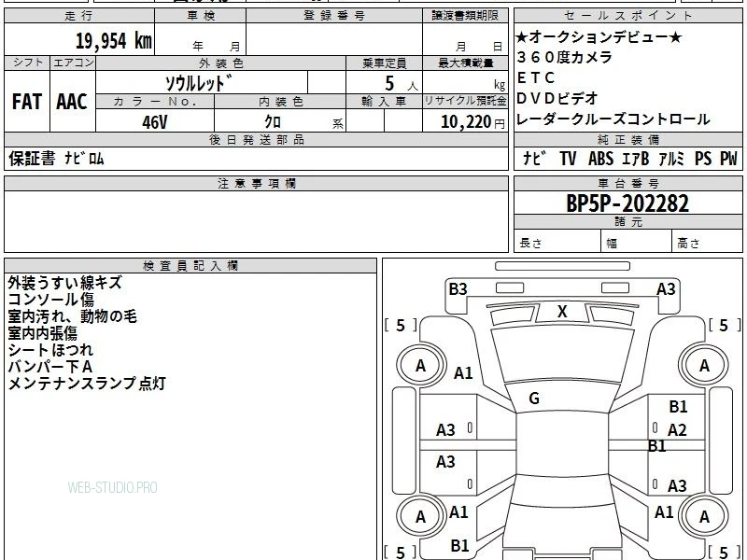This screenshot has width=747, height=560.
Task: Click the 注意事項欄 section header
Action: (257, 183)
